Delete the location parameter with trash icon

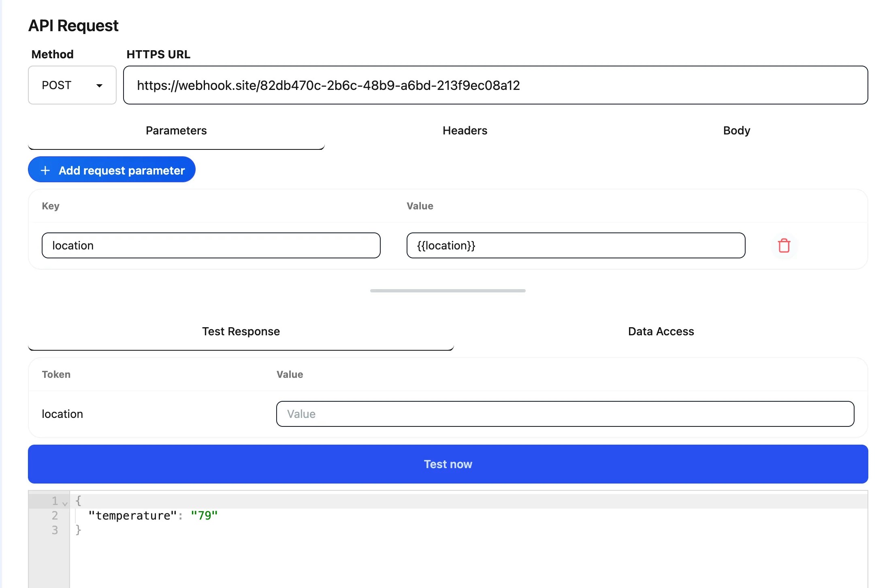coord(784,246)
